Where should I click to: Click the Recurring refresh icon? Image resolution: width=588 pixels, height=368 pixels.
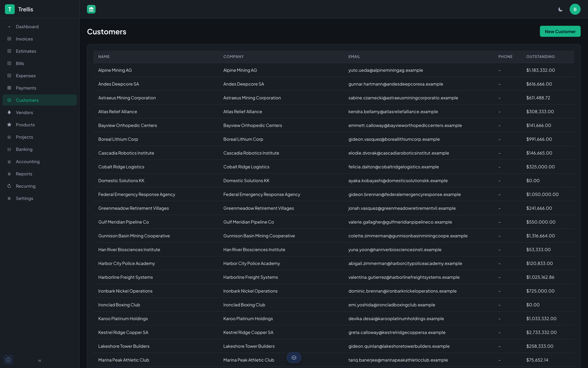pos(9,186)
